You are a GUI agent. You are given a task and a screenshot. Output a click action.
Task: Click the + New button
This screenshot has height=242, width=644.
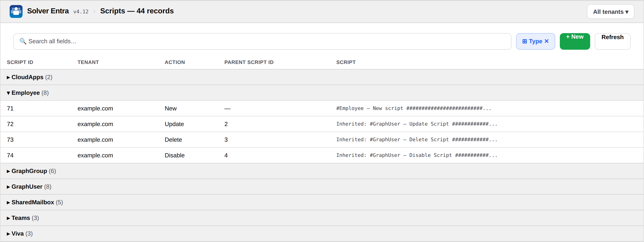[575, 41]
